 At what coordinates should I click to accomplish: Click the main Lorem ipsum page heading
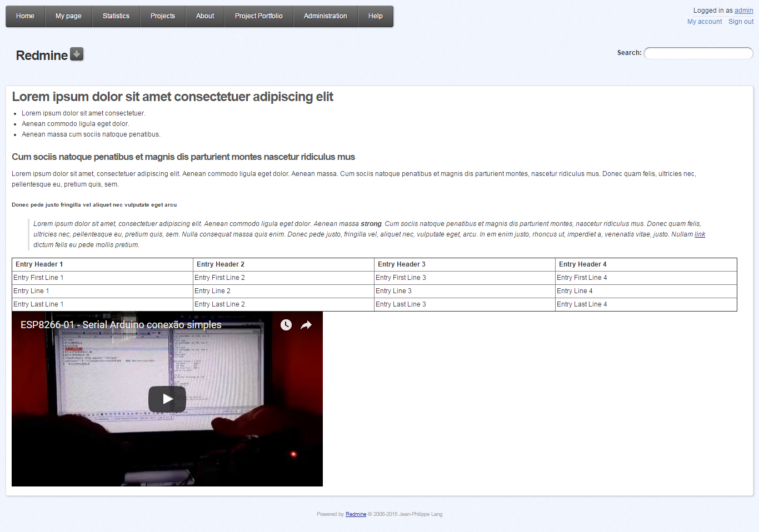172,97
